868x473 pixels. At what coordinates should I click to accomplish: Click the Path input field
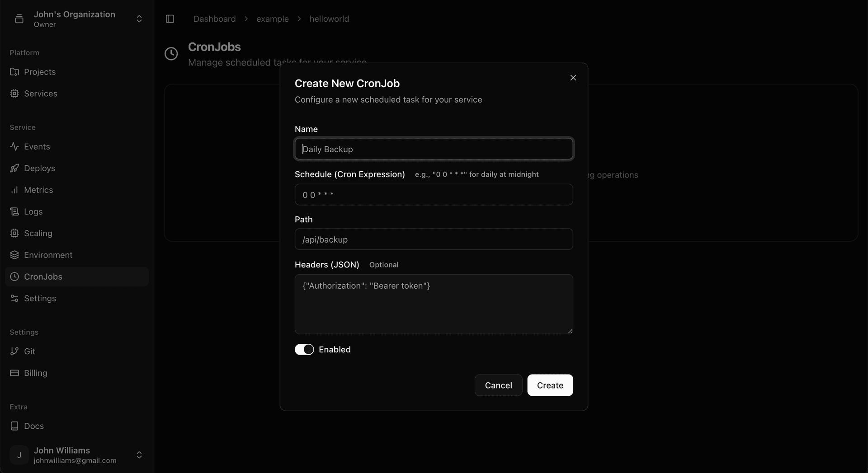pyautogui.click(x=434, y=239)
